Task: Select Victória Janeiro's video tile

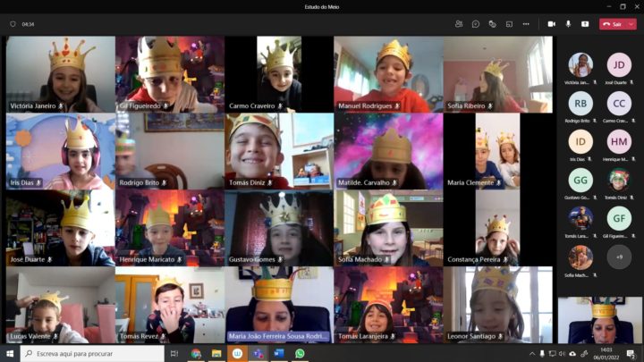Action: (x=60, y=74)
